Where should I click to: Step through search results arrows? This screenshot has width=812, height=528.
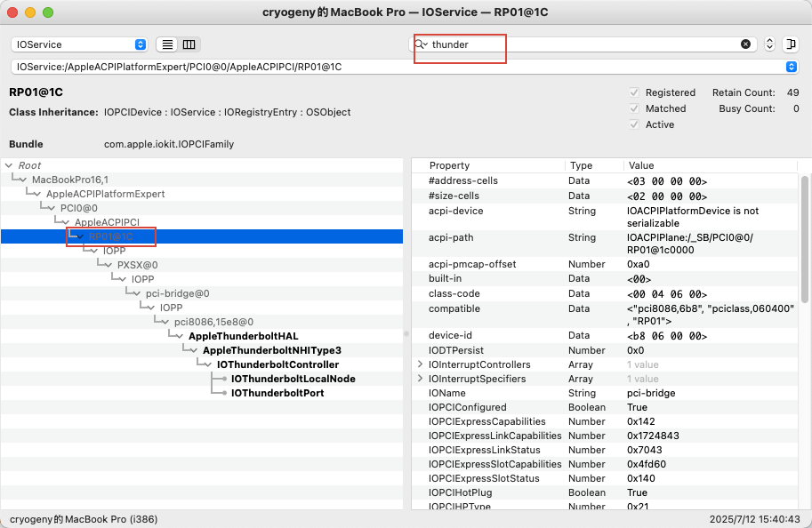click(x=769, y=44)
